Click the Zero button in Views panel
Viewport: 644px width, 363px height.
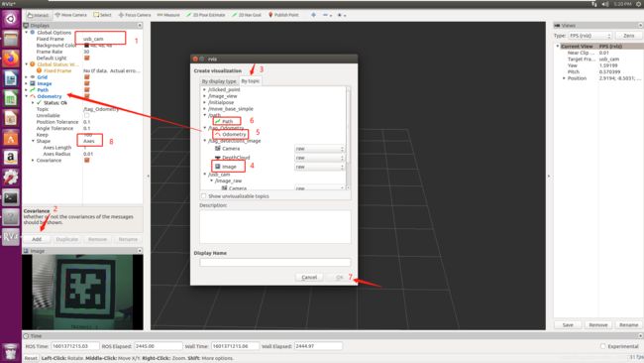[628, 36]
